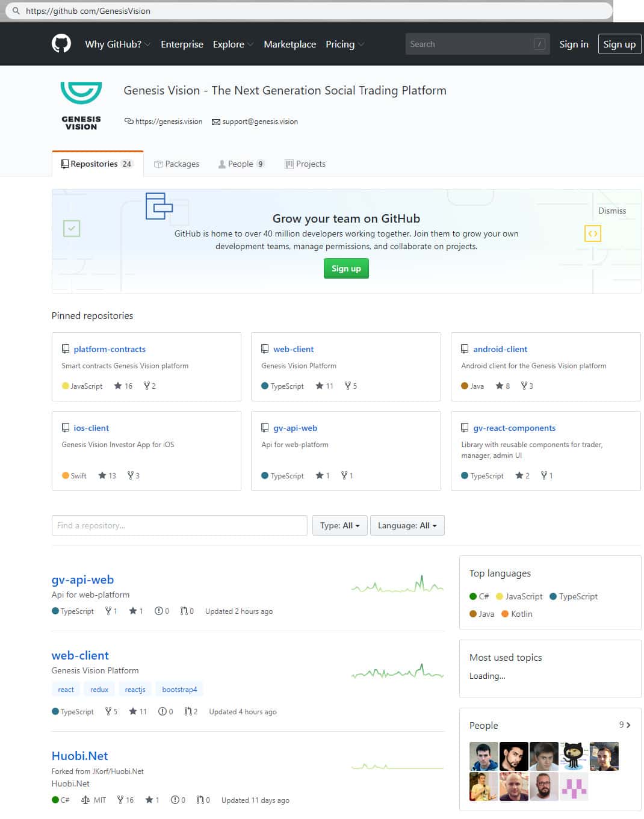Image resolution: width=644 pixels, height=819 pixels.
Task: Click the Genesis Vision organization logo
Action: [81, 105]
